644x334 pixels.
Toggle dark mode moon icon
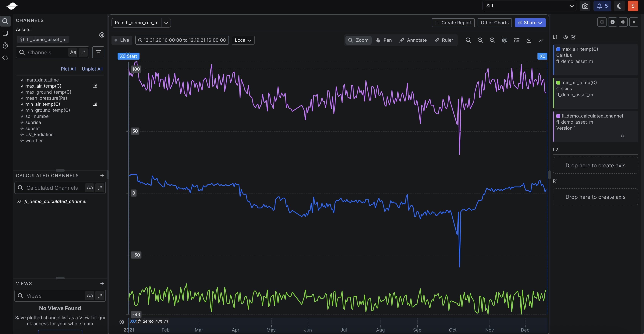(619, 6)
